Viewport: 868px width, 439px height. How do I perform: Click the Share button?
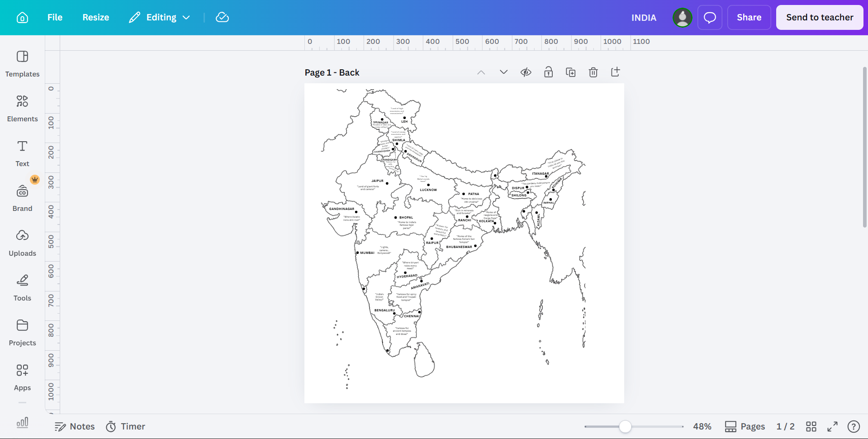(749, 18)
